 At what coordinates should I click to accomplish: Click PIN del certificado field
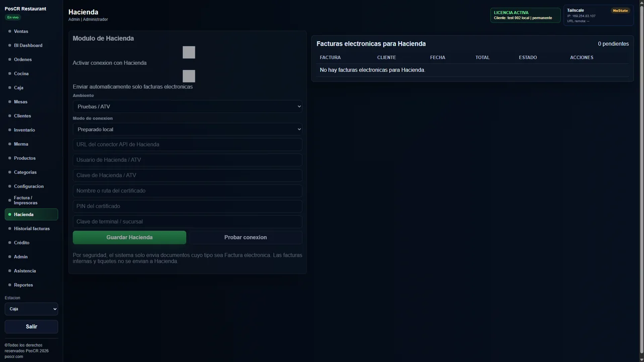click(x=188, y=206)
